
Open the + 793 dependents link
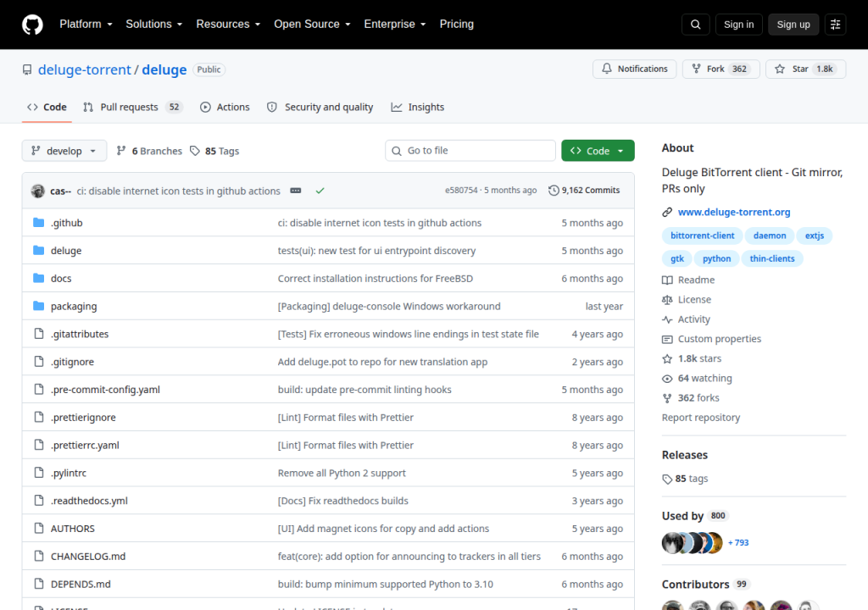(x=738, y=543)
